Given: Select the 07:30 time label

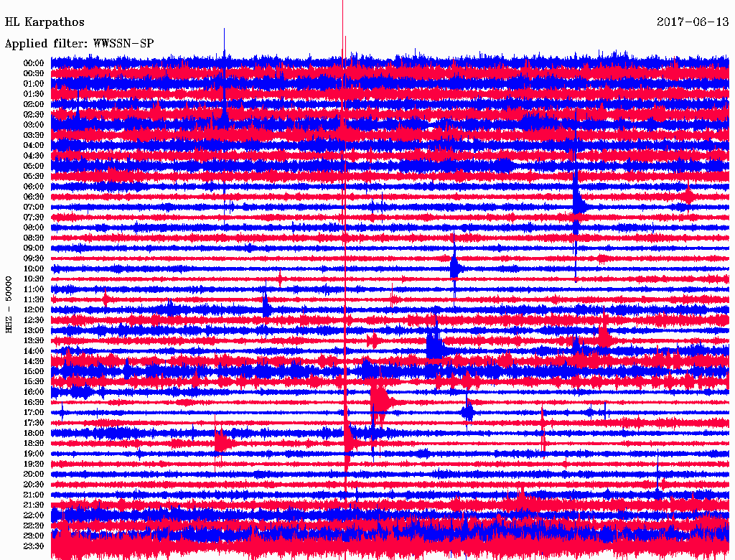Looking at the screenshot, I should click(x=34, y=218).
